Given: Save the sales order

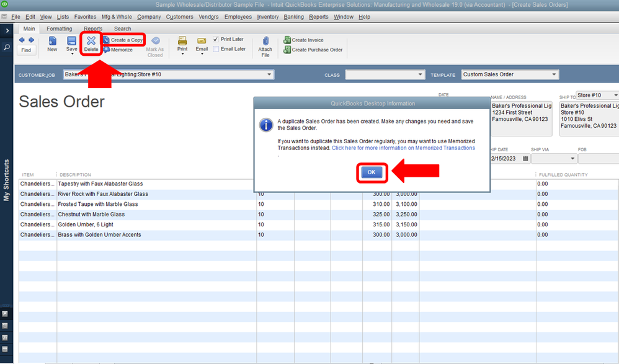Looking at the screenshot, I should (71, 43).
